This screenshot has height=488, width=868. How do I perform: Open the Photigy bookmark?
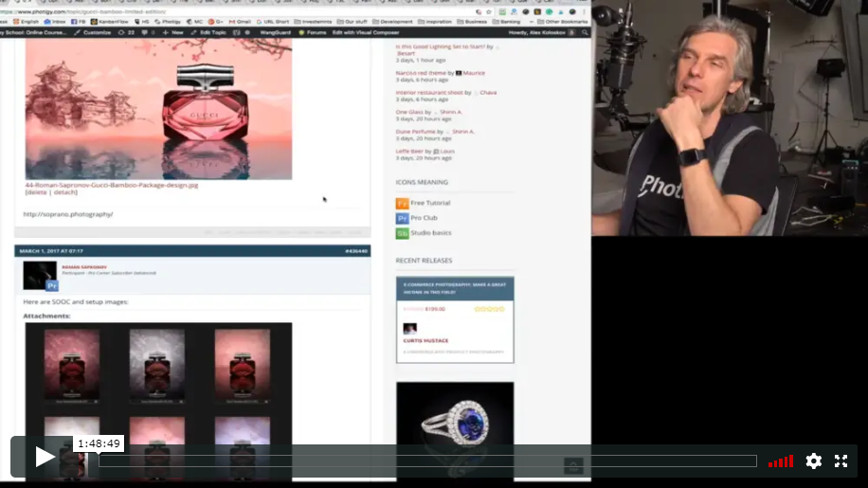point(168,22)
